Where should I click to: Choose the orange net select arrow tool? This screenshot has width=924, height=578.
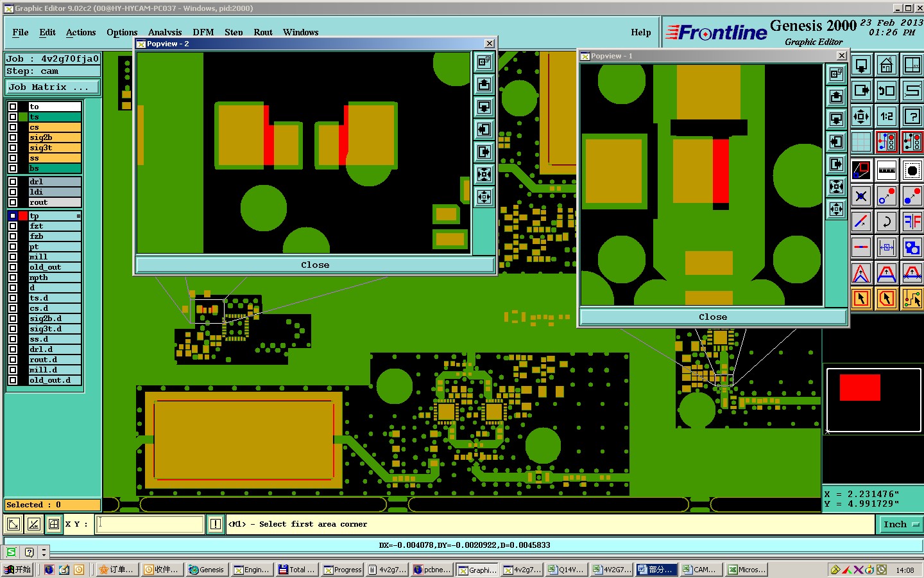[x=912, y=298]
